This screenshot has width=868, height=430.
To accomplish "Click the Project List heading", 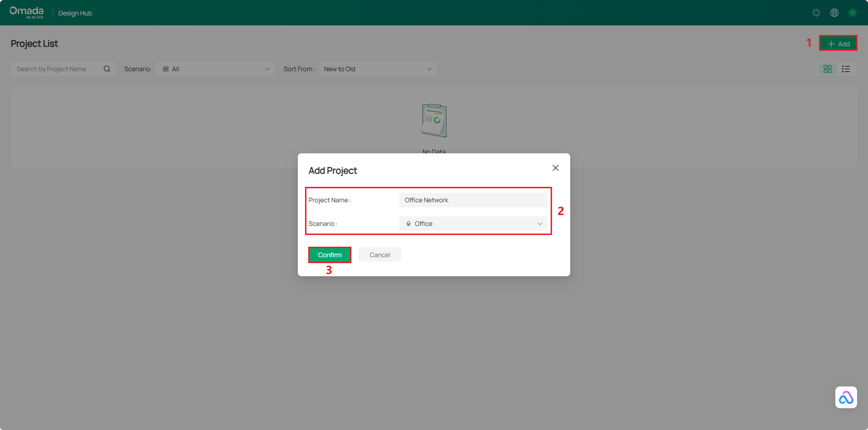I will pos(34,44).
